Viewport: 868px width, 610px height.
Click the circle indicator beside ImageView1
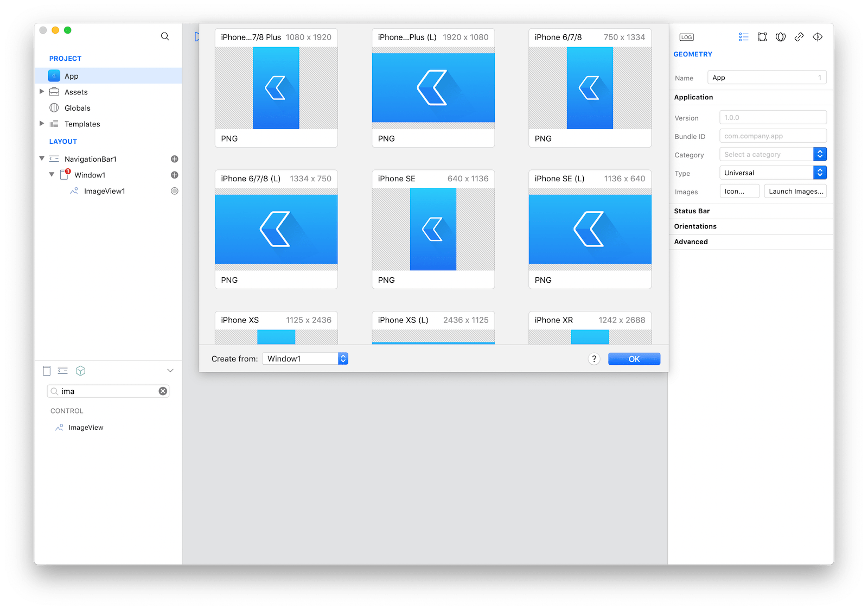point(175,190)
